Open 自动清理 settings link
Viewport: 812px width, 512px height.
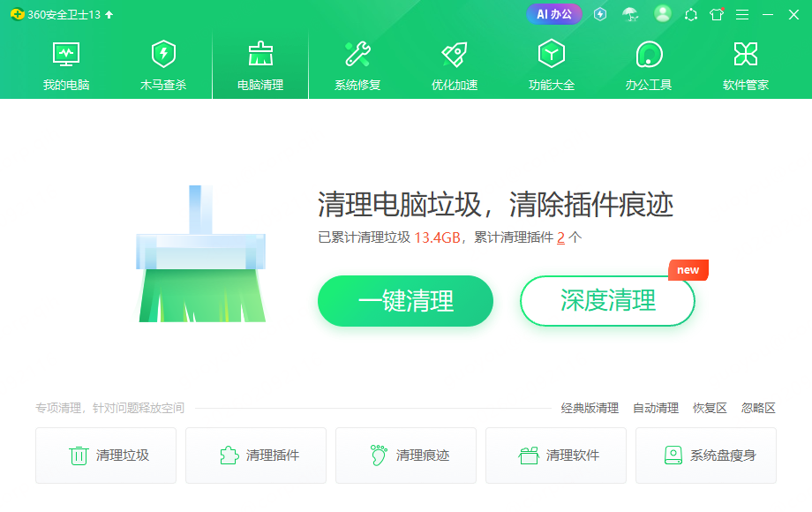[656, 408]
